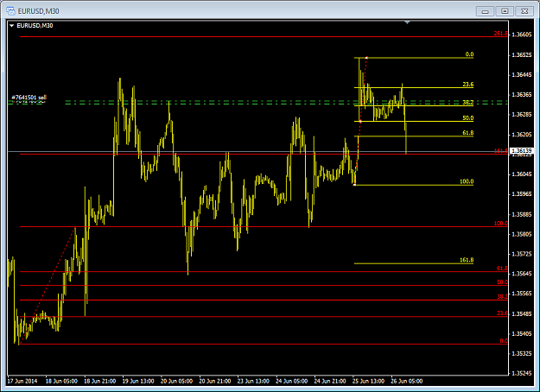Viewport: 540px width, 392px height.
Task: Click price scale value 1.35645
Action: coord(522,274)
